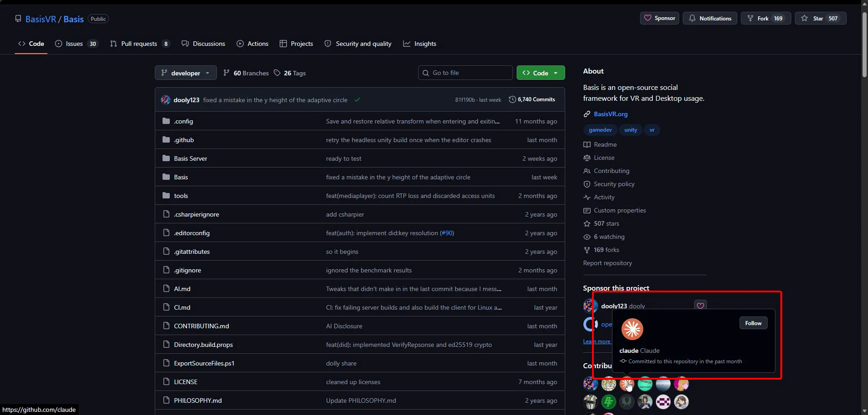Open 6,740 Commits history
Viewport: 868px width, 415px height.
[532, 99]
